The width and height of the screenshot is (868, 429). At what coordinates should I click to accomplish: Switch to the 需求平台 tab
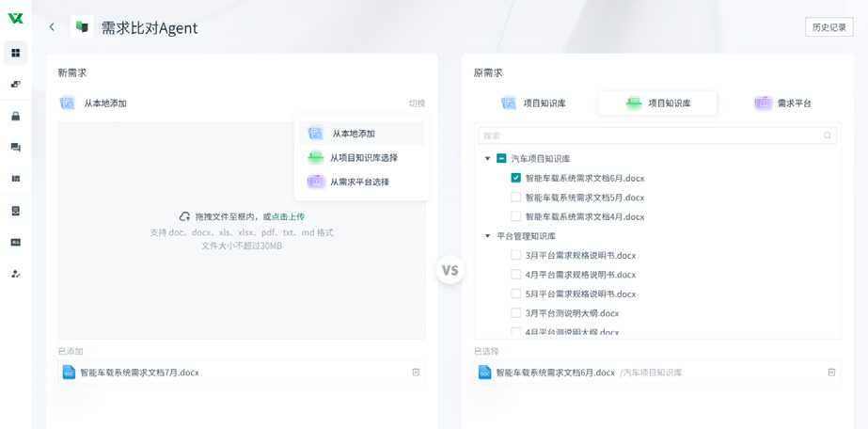(782, 103)
